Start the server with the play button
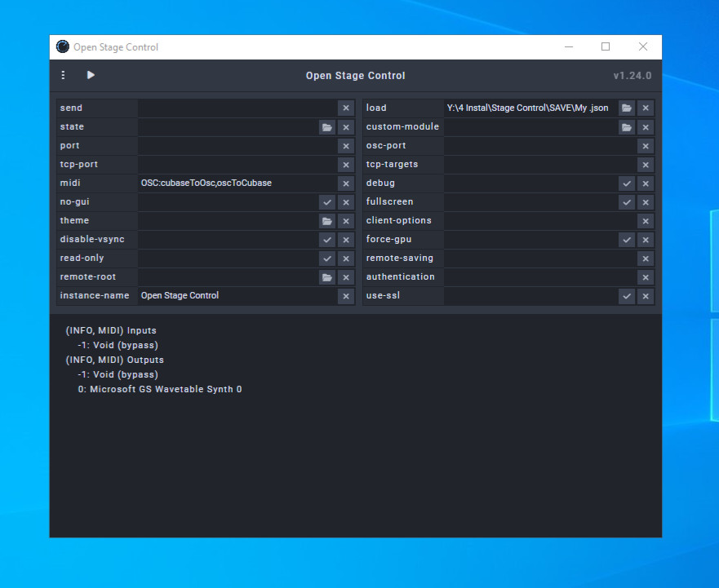Image resolution: width=719 pixels, height=588 pixels. pyautogui.click(x=91, y=75)
